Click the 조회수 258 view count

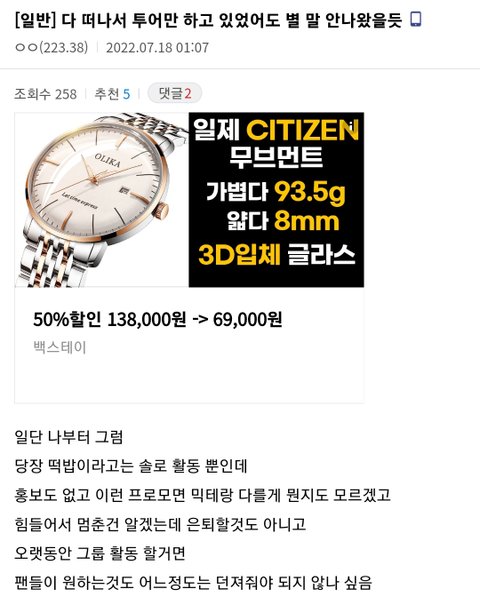tap(45, 94)
